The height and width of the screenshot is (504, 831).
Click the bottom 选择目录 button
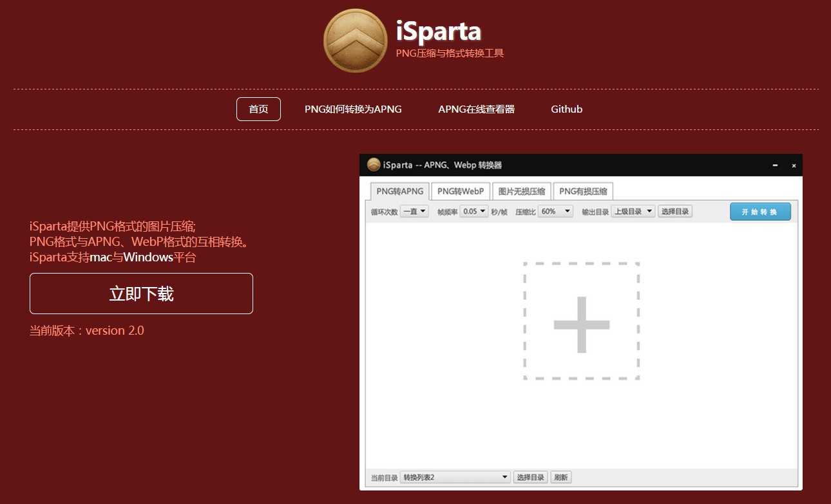click(531, 477)
